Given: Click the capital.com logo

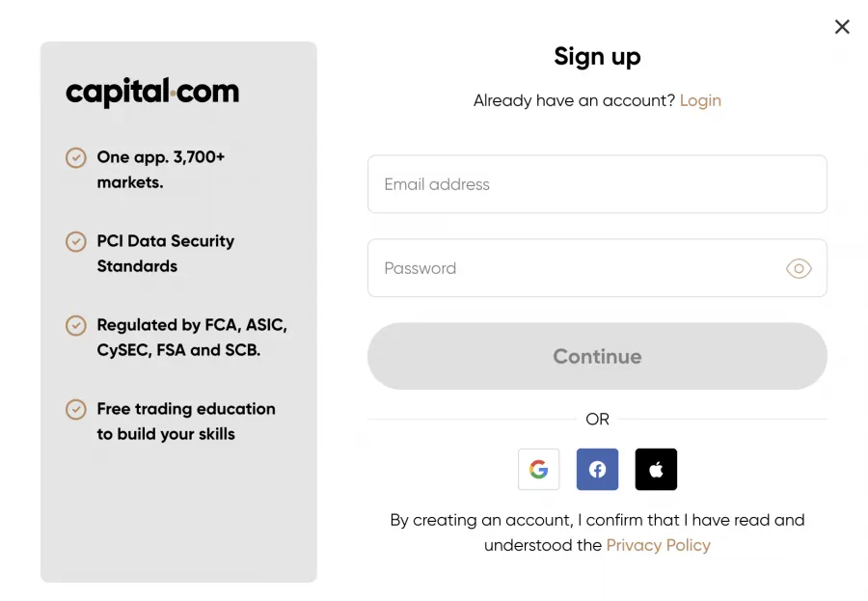Looking at the screenshot, I should pyautogui.click(x=151, y=92).
